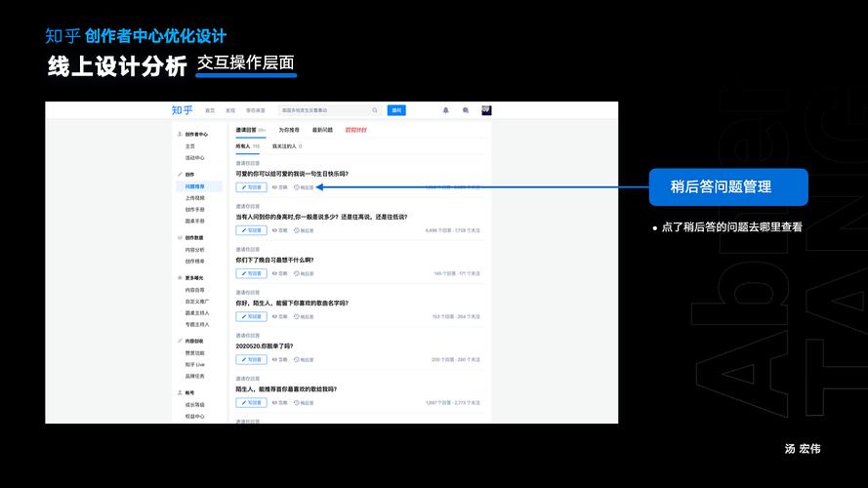
Task: Open 圆桌主持人 in the sidebar
Action: tap(197, 313)
